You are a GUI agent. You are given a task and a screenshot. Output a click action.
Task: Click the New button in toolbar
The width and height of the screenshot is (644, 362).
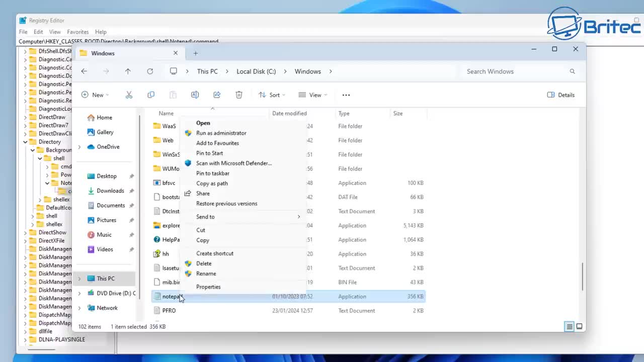[x=95, y=95]
